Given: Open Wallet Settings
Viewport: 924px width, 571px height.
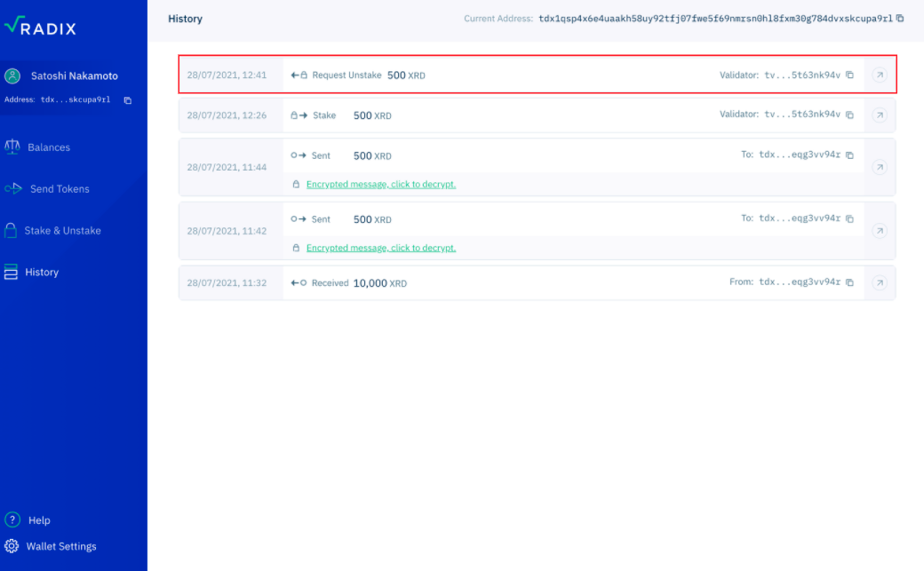Looking at the screenshot, I should 61,546.
